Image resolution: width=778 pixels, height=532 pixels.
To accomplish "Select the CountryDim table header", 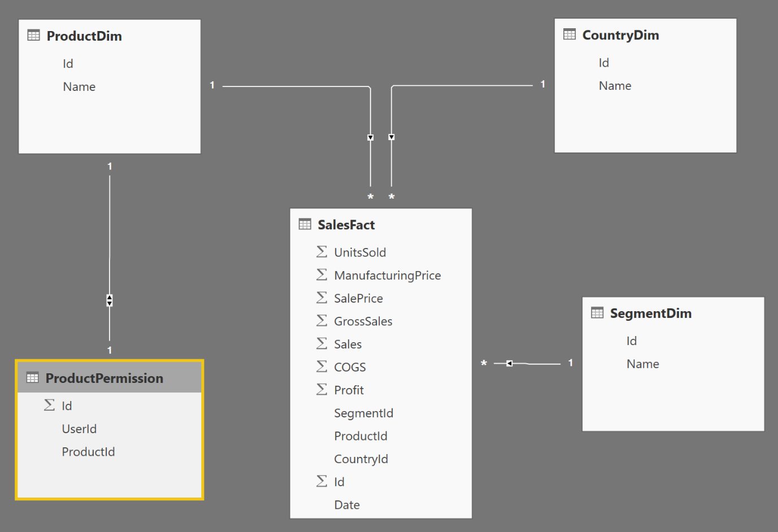I will tap(645, 34).
